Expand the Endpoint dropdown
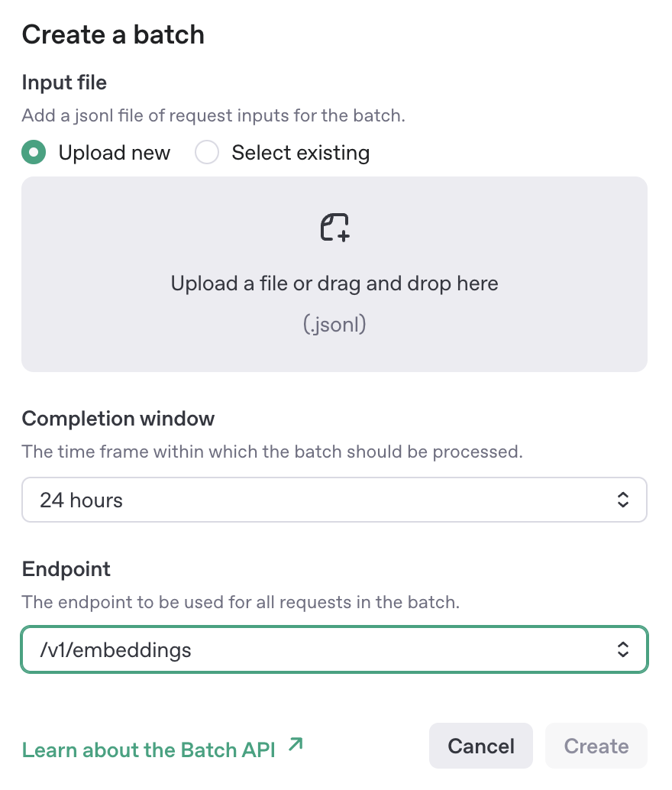The width and height of the screenshot is (672, 790). coord(334,650)
